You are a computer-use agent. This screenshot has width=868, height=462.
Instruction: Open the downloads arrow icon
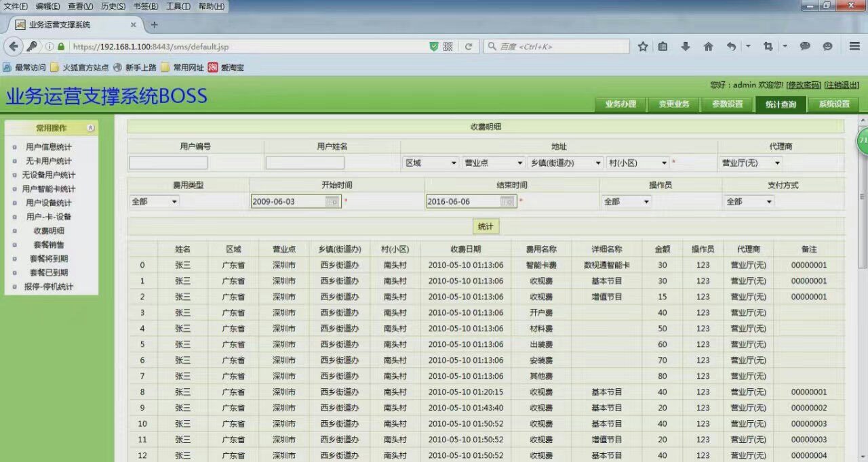click(x=686, y=47)
